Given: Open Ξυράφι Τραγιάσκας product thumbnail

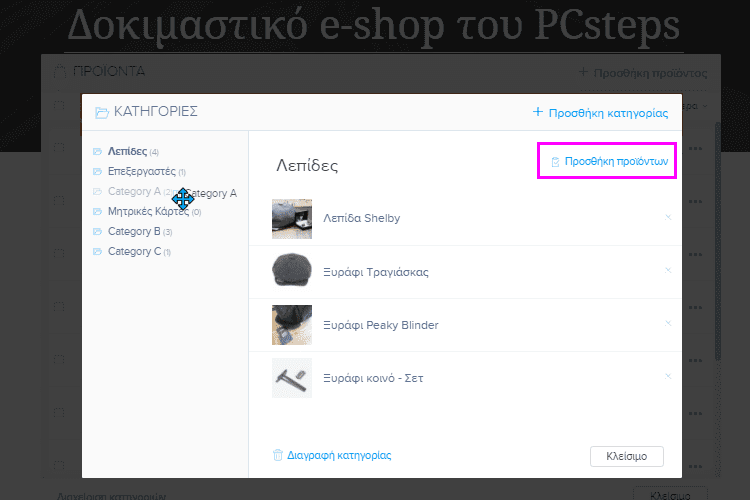Looking at the screenshot, I should coord(292,272).
